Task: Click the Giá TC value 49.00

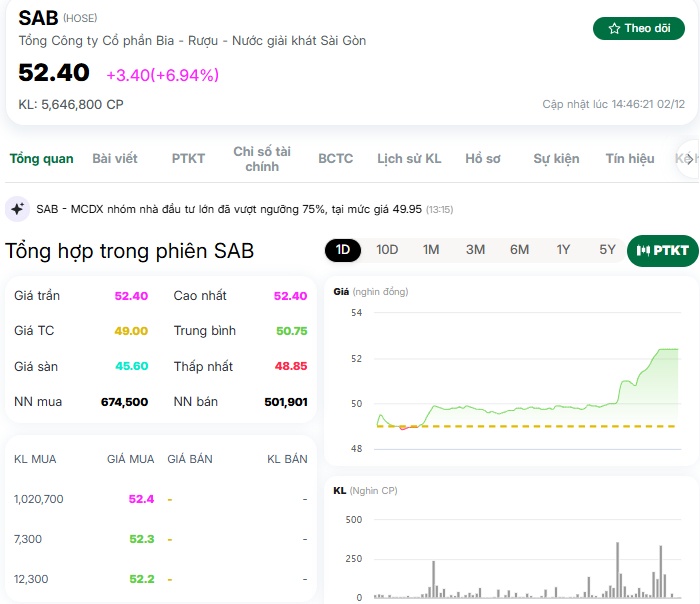Action: (131, 331)
